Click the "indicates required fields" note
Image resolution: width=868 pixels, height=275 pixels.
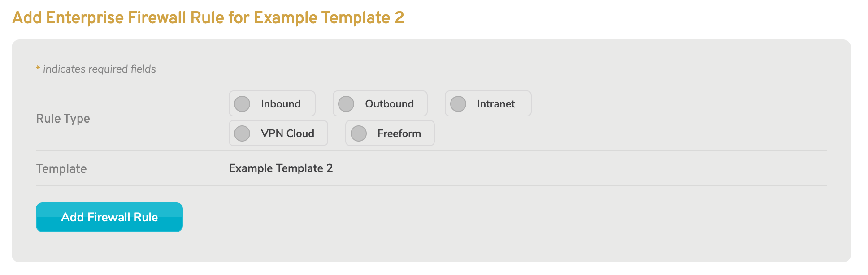100,69
